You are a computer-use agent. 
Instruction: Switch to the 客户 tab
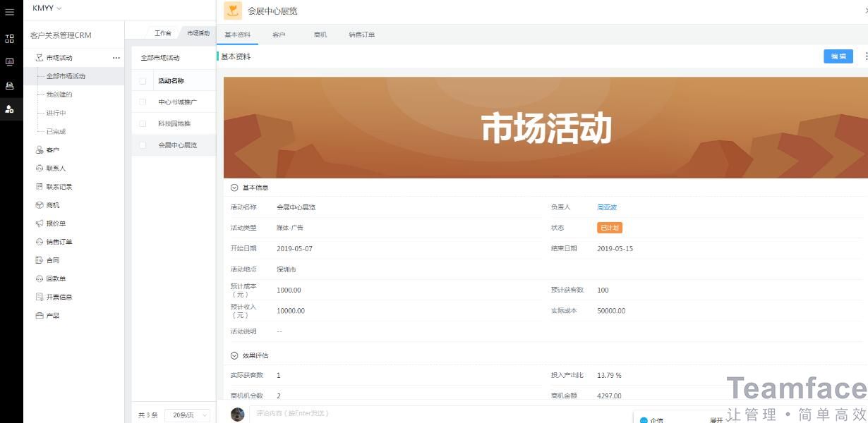280,33
